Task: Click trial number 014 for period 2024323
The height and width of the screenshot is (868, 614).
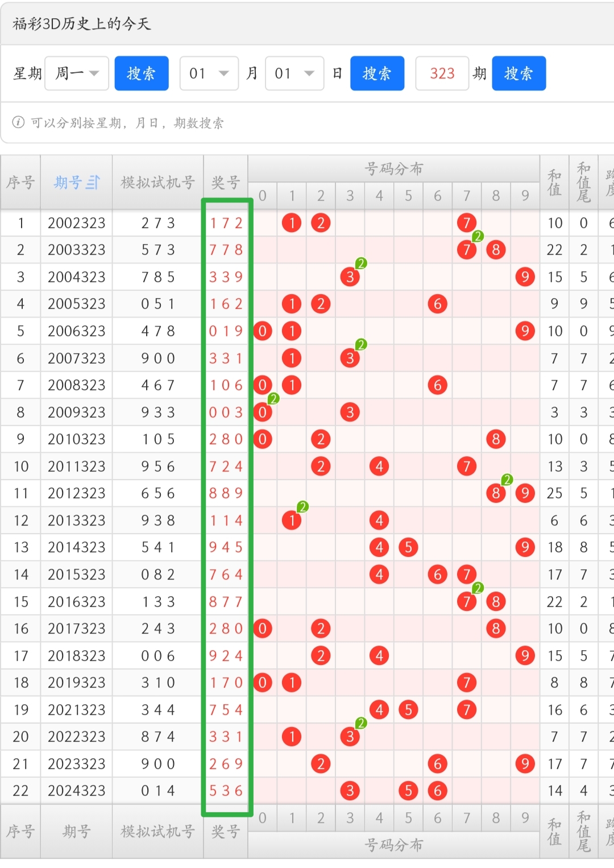Action: click(x=158, y=791)
